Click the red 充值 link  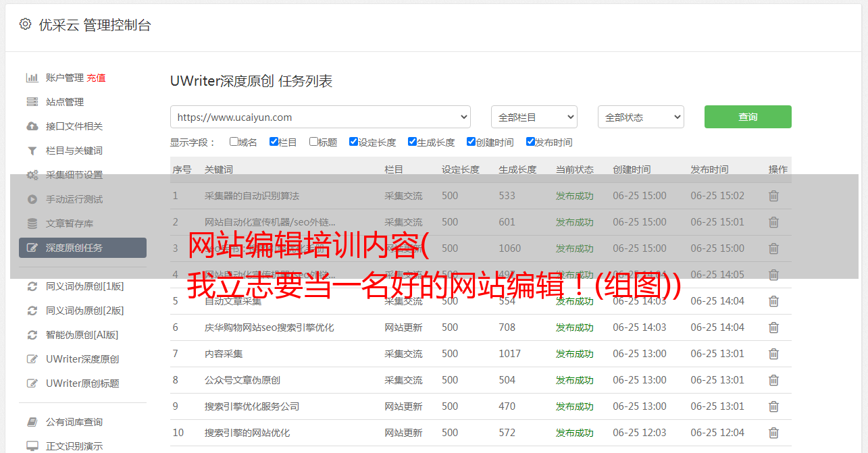coord(96,78)
